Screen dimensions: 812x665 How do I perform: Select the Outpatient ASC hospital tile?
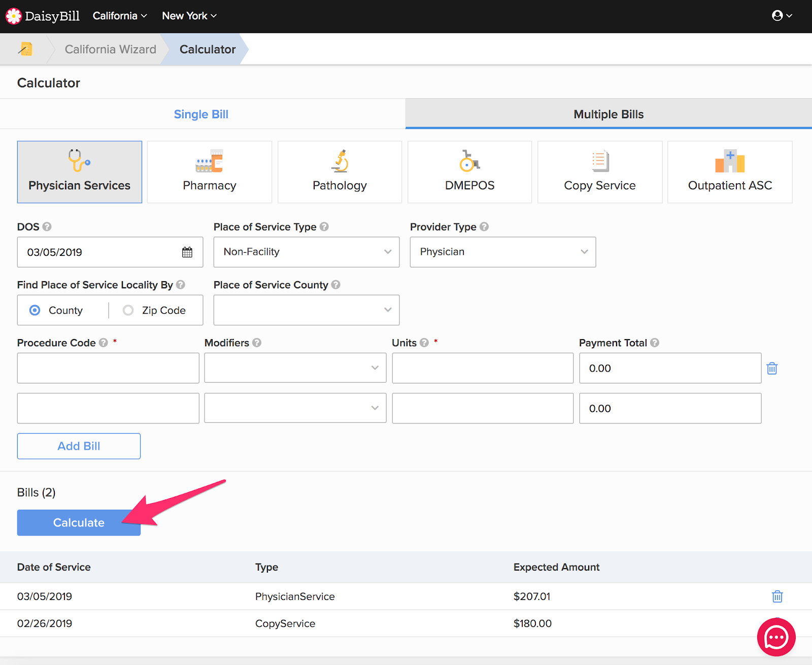730,172
